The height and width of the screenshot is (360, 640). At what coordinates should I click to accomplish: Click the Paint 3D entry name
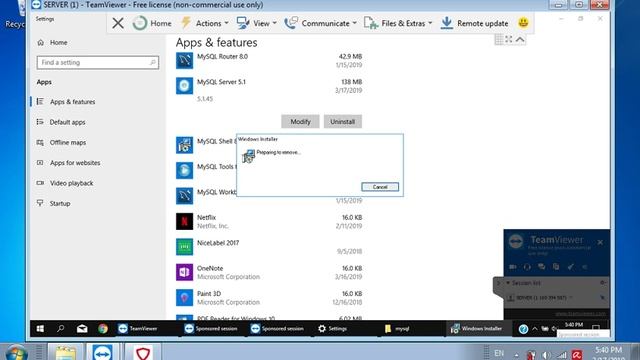209,293
